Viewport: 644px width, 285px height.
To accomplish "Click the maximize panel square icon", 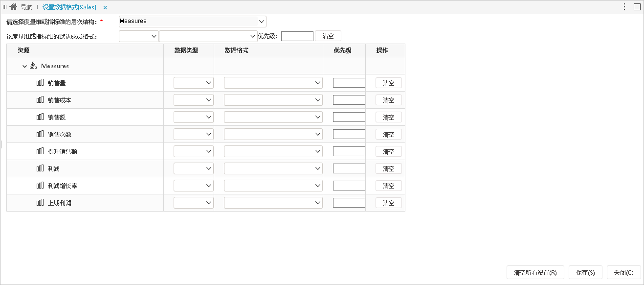I will [637, 7].
